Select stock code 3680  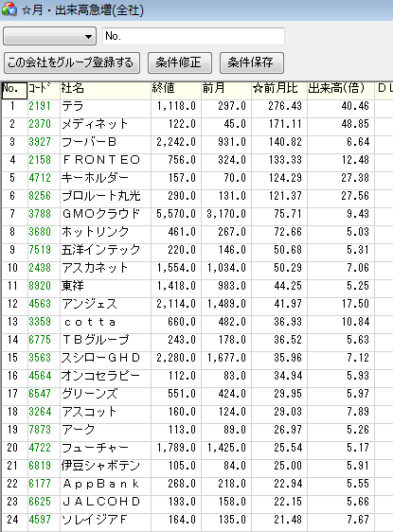click(40, 232)
